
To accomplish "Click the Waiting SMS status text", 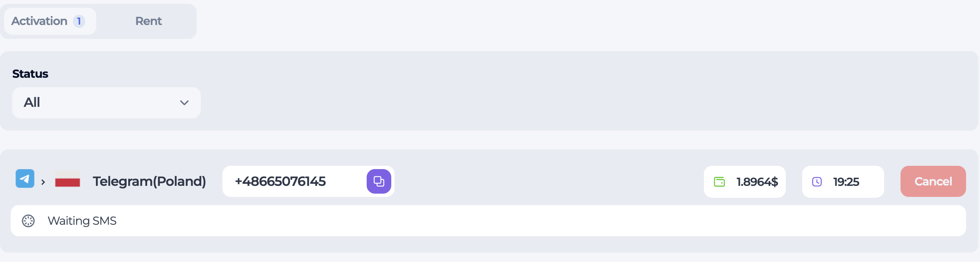I will (x=82, y=221).
